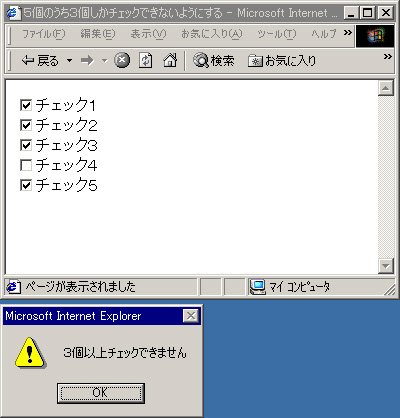The height and width of the screenshot is (418, 400).
Task: Show more menu items via menu chevron
Action: tap(348, 33)
